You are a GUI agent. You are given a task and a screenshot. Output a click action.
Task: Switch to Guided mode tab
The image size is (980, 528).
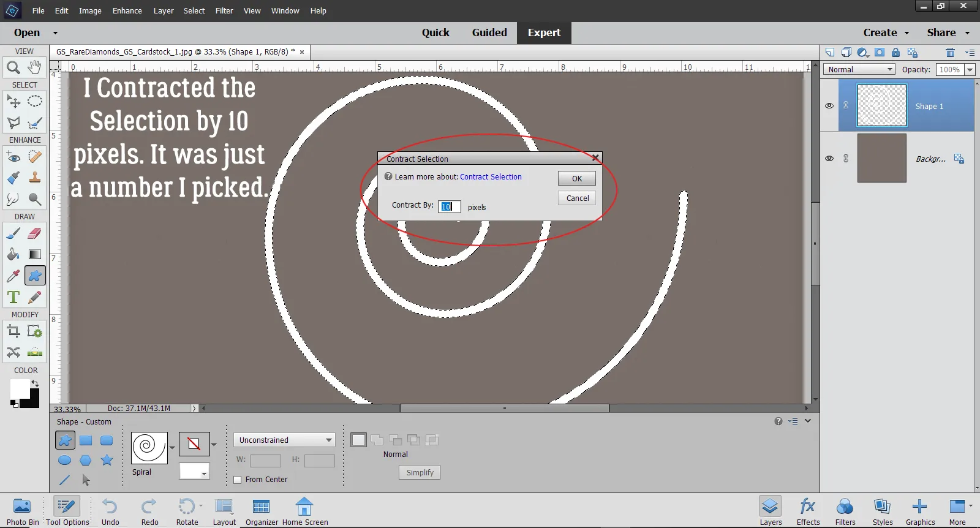click(489, 32)
